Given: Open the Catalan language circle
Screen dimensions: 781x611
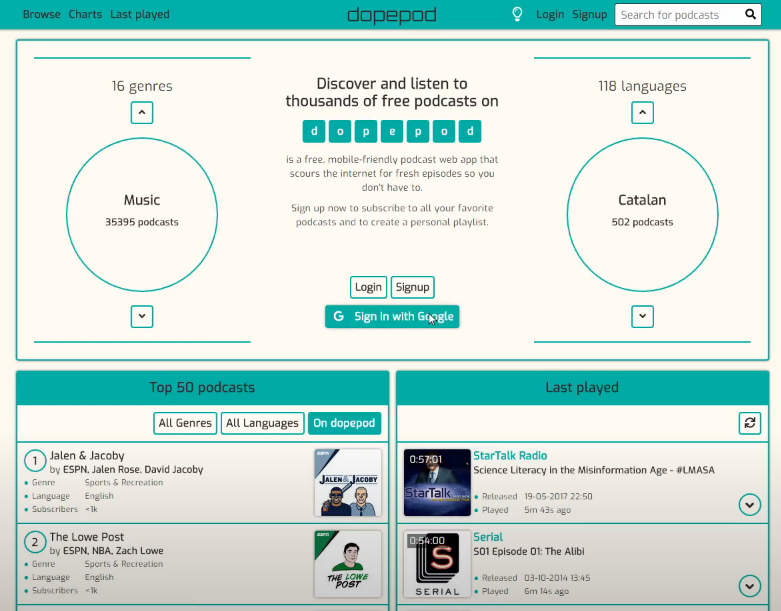Looking at the screenshot, I should coord(643,215).
